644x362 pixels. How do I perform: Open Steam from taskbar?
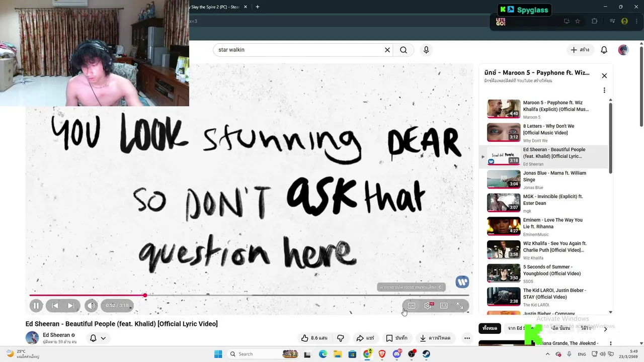tap(426, 354)
